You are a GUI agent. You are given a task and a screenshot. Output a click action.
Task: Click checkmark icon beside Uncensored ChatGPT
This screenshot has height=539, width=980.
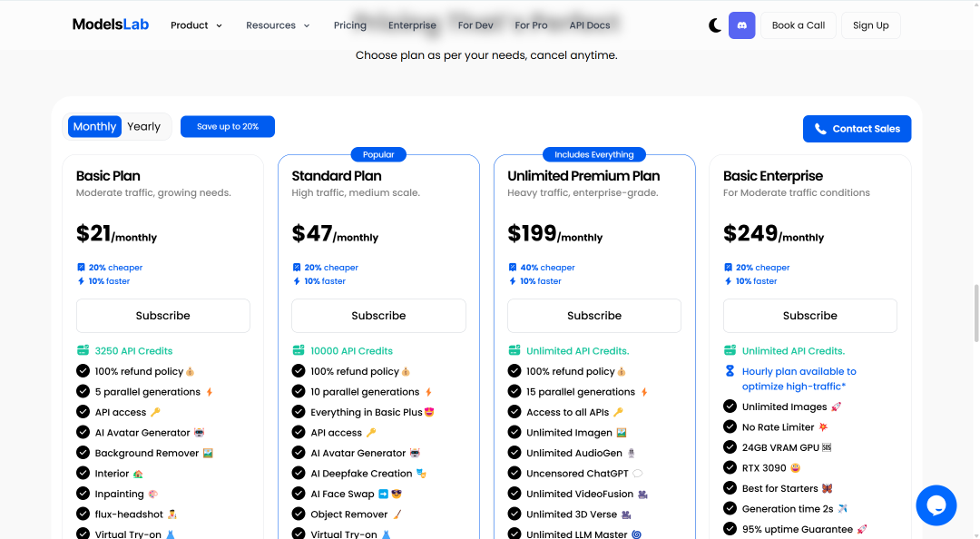514,474
